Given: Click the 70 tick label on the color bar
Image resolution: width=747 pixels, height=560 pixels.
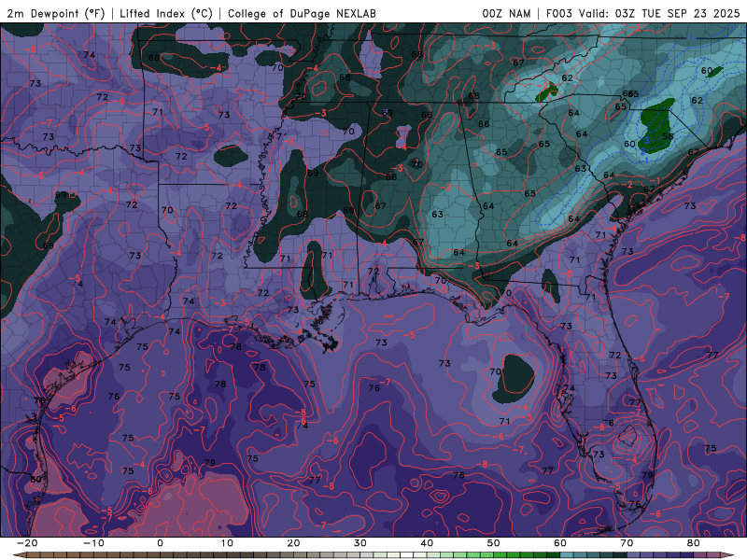Looking at the screenshot, I should tap(627, 543).
